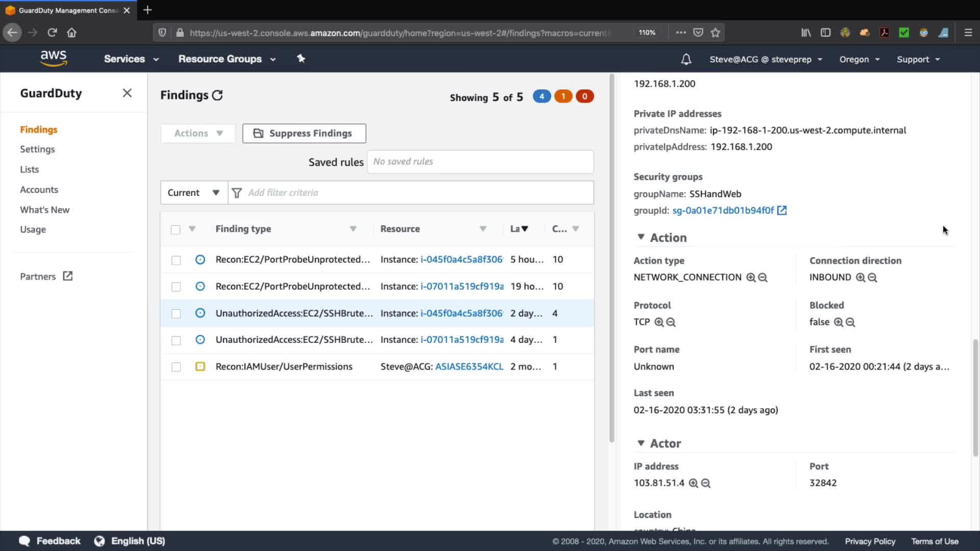The height and width of the screenshot is (551, 980).
Task: Click the pin shortcut icon in AWS navbar
Action: coord(301,59)
